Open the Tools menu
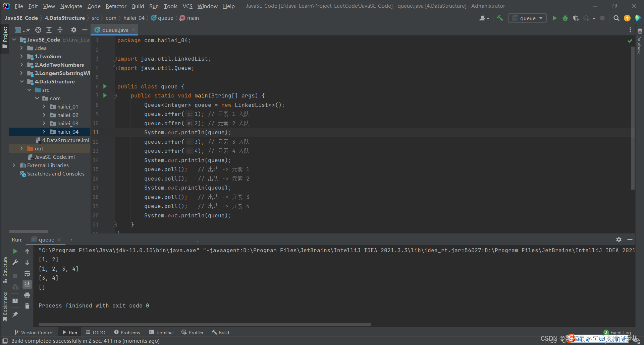644x345 pixels. pyautogui.click(x=170, y=6)
